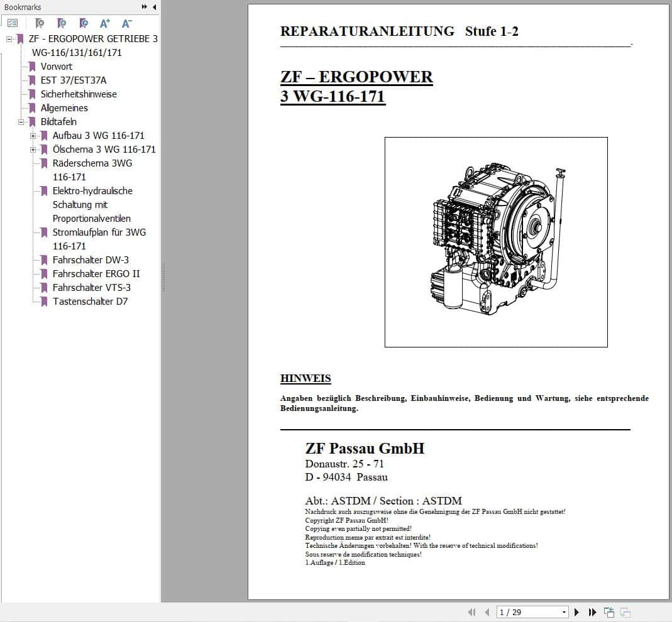Click the bookmark icon beside Allgemeines
Screen dimensions: 672x622
(x=31, y=108)
